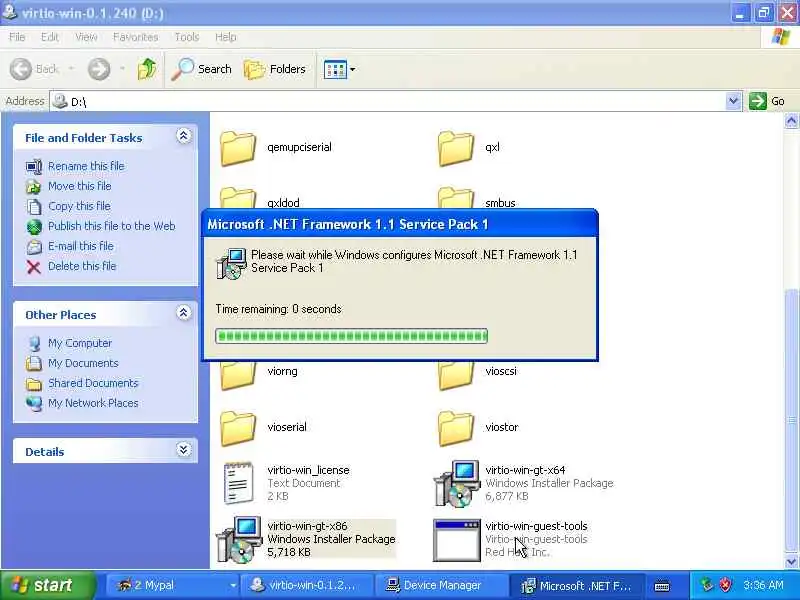Select the virtio-win-guest-tools executable icon

pyautogui.click(x=457, y=540)
